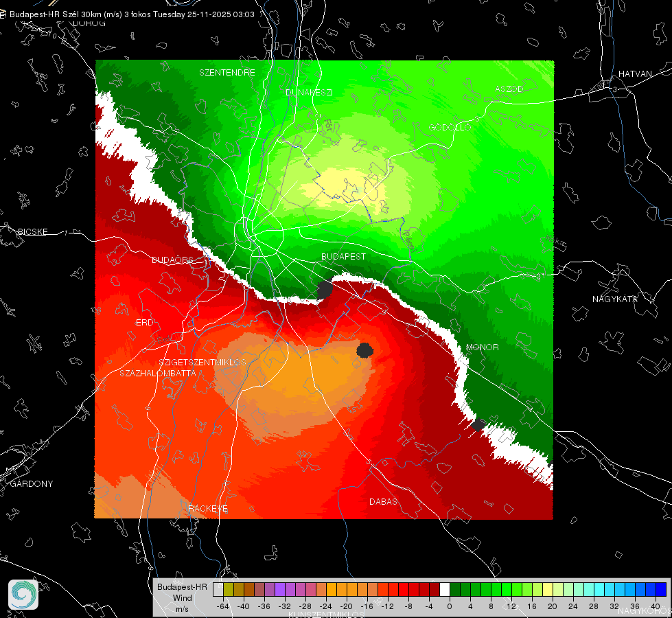Click the yellow swatch left of 20

(548, 590)
